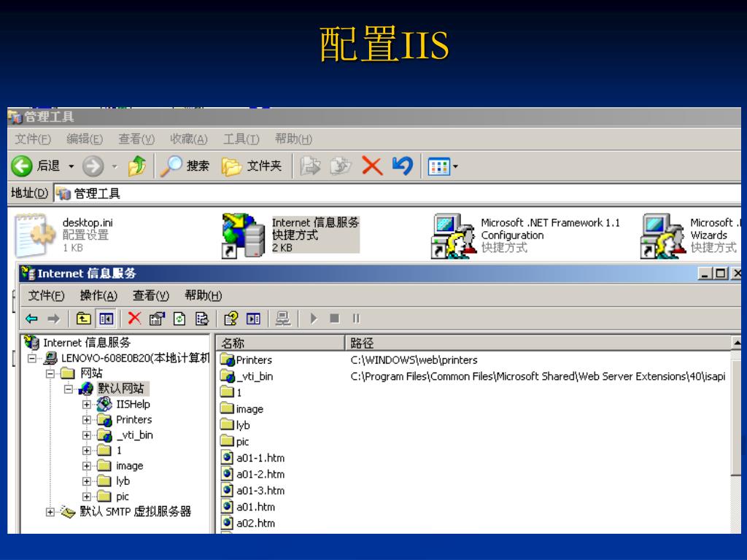
Task: Expand the 默认 SMTP 虚拟服务器 node
Action: (50, 512)
